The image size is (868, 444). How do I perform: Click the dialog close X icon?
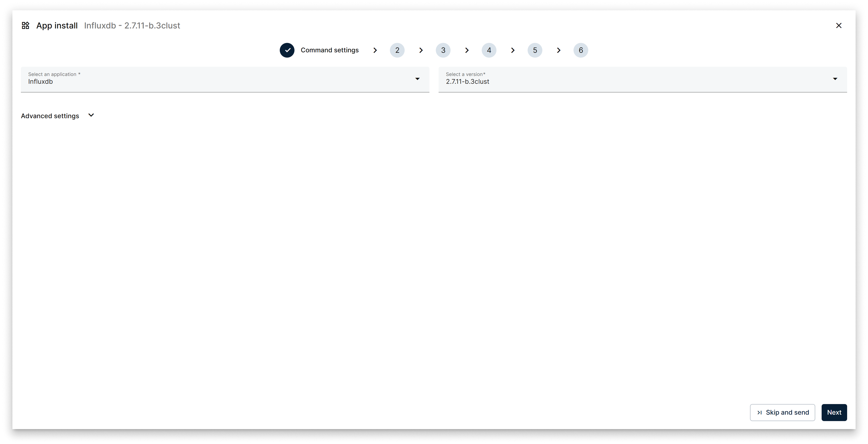(x=839, y=25)
